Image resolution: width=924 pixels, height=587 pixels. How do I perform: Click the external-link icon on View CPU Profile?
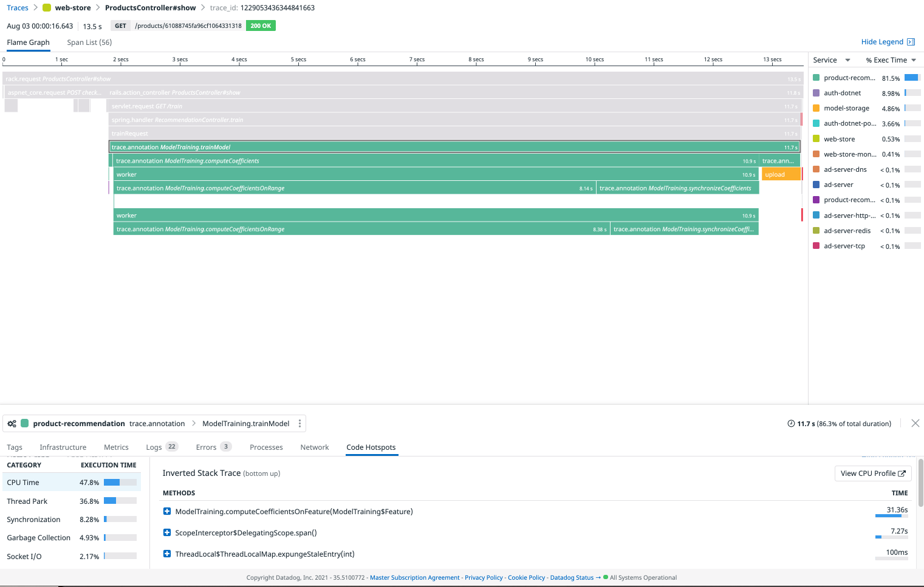click(x=902, y=473)
